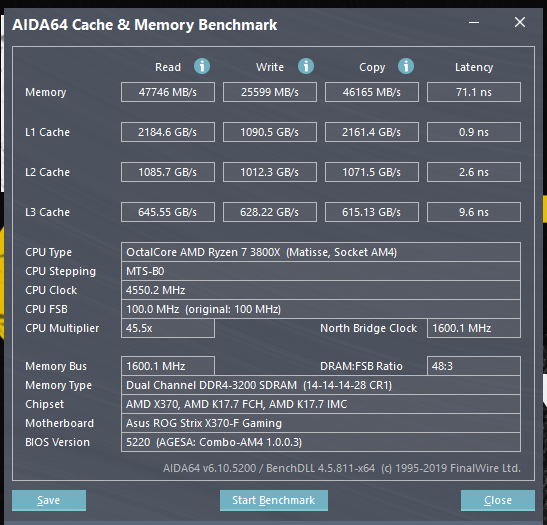Click the North Bridge Clock 1600.1 MHz field

pyautogui.click(x=474, y=328)
